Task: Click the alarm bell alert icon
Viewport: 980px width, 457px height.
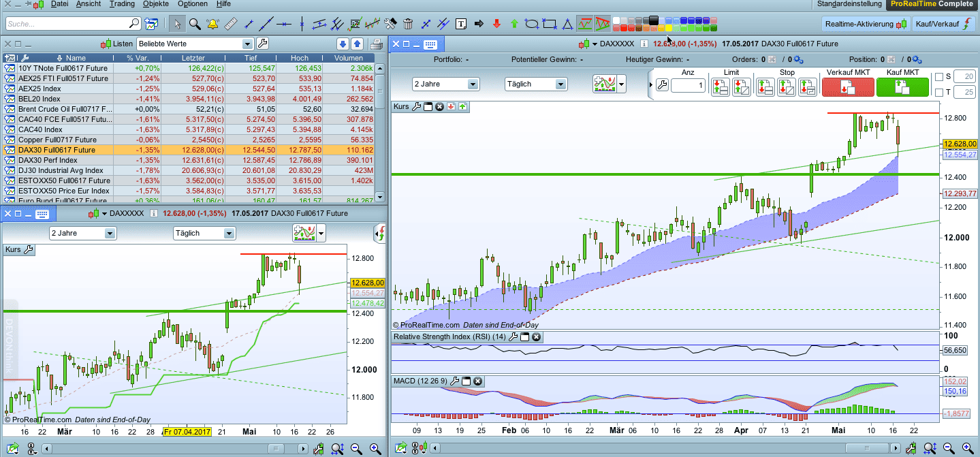Action: point(212,25)
